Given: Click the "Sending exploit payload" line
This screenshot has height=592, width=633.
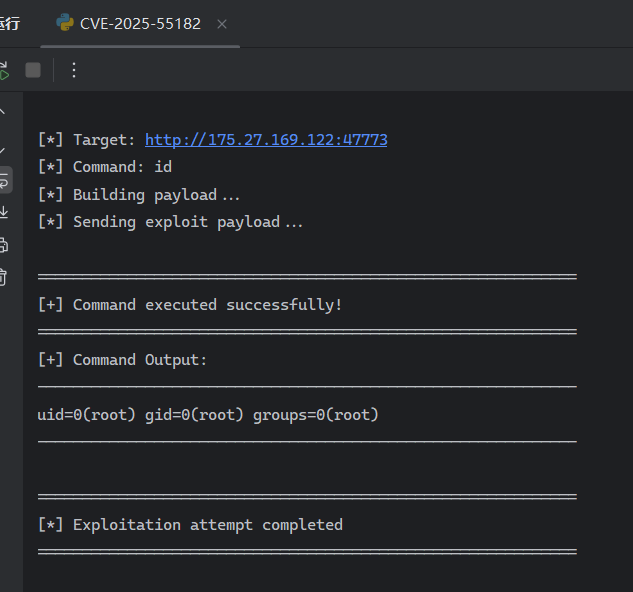Looking at the screenshot, I should click(170, 222).
